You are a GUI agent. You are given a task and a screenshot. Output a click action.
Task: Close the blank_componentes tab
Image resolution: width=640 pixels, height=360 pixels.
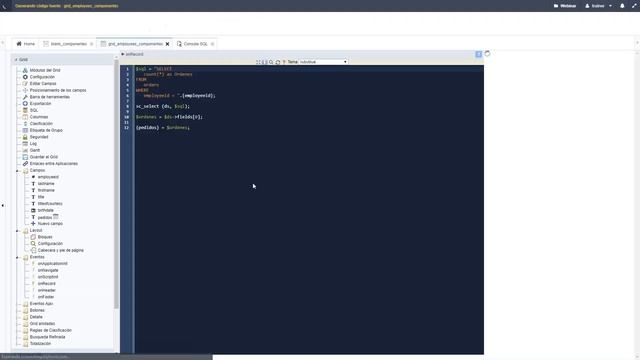click(91, 44)
